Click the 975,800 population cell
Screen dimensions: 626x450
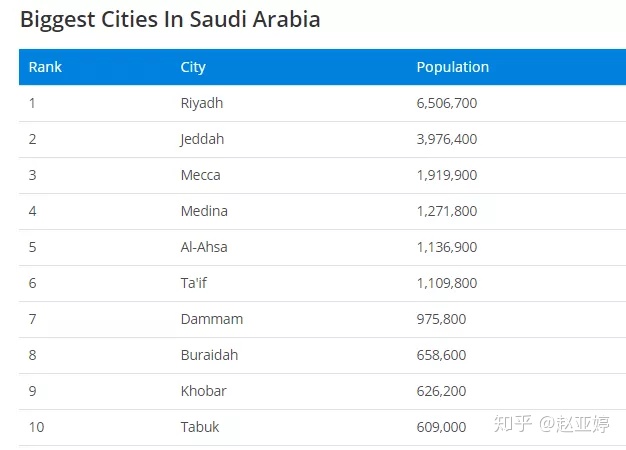pyautogui.click(x=441, y=319)
